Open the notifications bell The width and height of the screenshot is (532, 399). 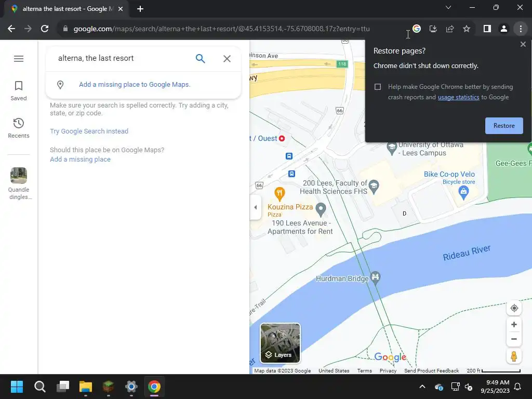click(518, 387)
